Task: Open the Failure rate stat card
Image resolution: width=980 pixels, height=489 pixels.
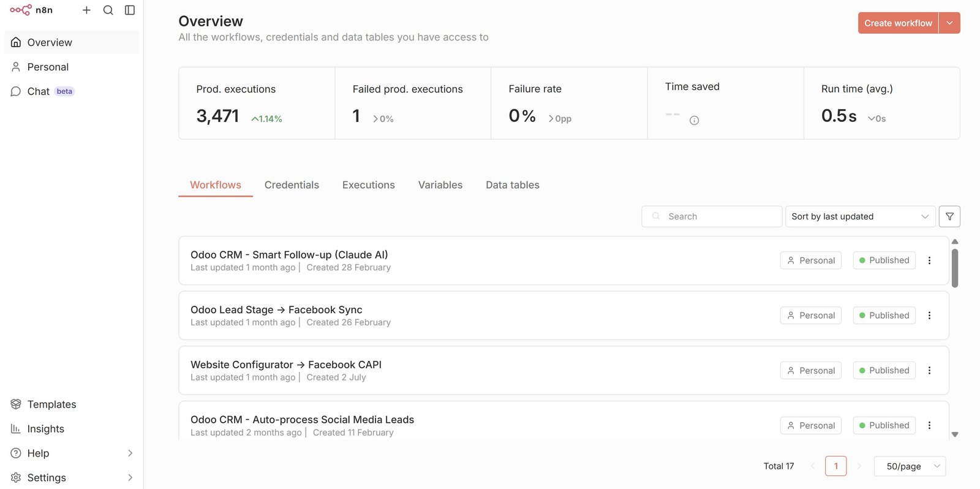Action: pyautogui.click(x=569, y=103)
